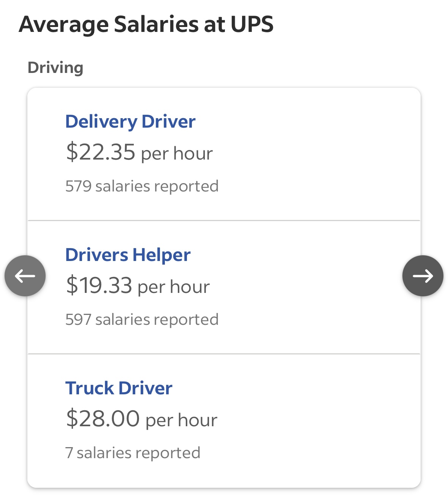448x495 pixels.
Task: Click the $22.35 per hour amount
Action: click(x=139, y=152)
